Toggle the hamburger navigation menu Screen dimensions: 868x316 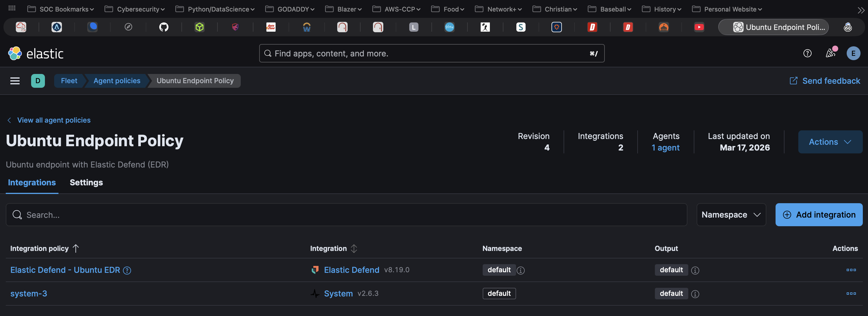(x=15, y=81)
